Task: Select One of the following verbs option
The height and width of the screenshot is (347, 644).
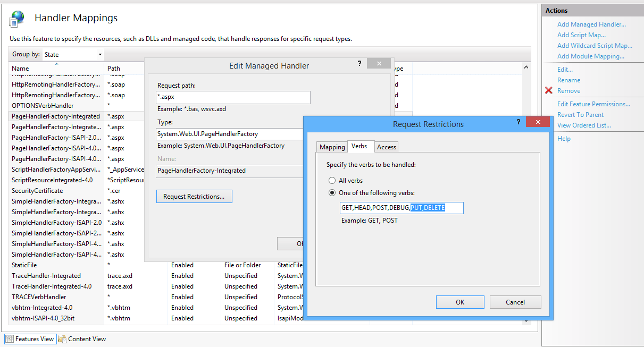Action: tap(332, 193)
